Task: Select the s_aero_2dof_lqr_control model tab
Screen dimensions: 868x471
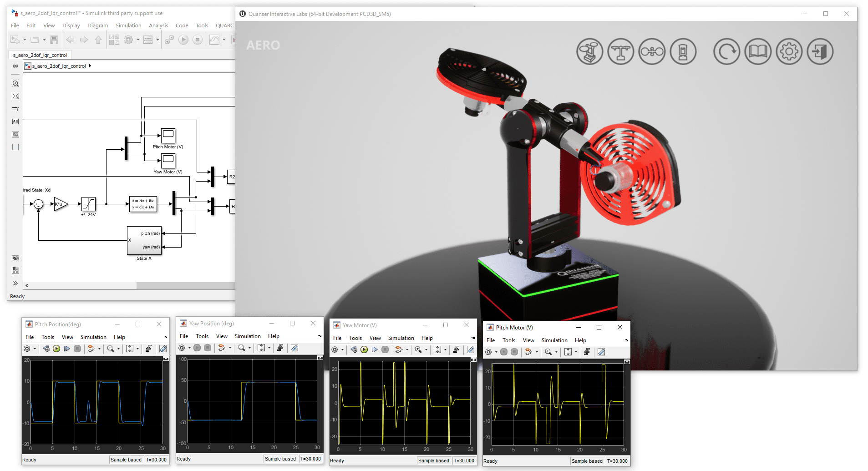Action: 40,55
